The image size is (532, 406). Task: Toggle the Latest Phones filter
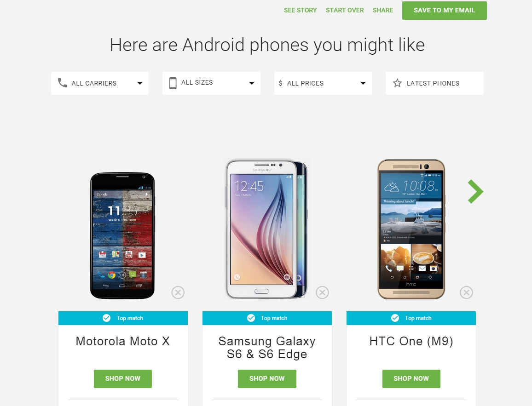pos(434,83)
